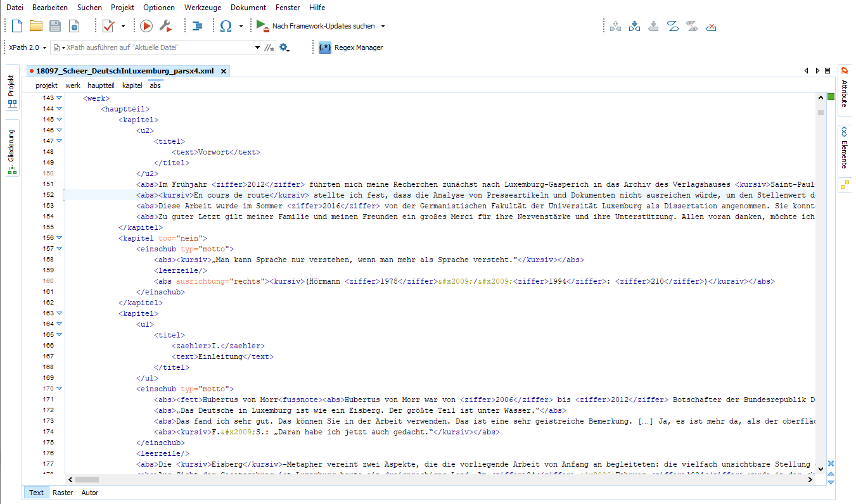
Task: Switch to the Raster editing mode tab
Action: (63, 493)
